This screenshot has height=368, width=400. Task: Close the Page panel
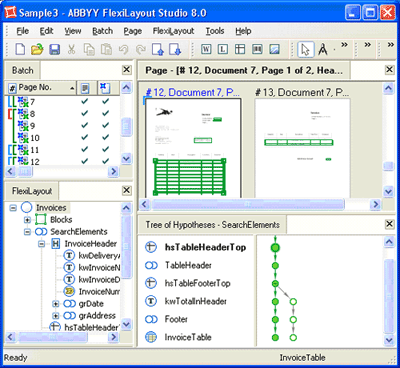click(x=389, y=69)
